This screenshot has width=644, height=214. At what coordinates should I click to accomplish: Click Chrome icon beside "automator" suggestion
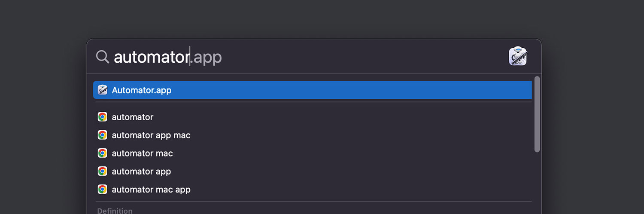102,117
